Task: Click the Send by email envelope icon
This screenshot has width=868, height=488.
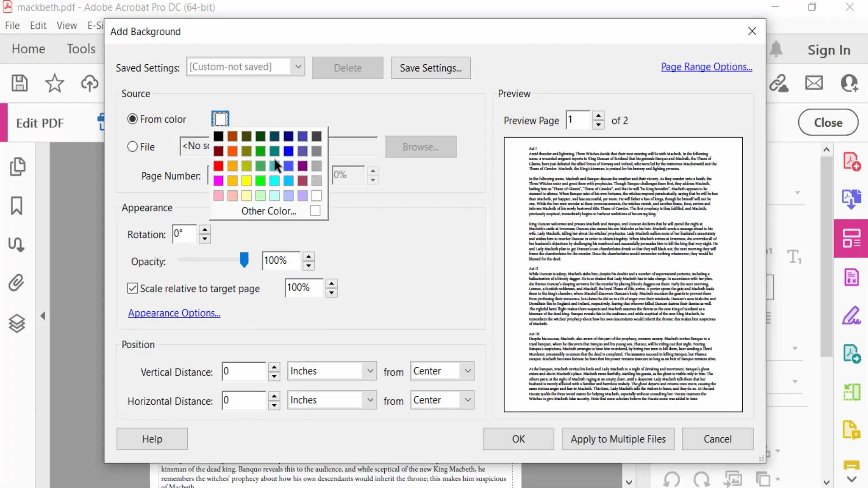Action: tap(814, 83)
